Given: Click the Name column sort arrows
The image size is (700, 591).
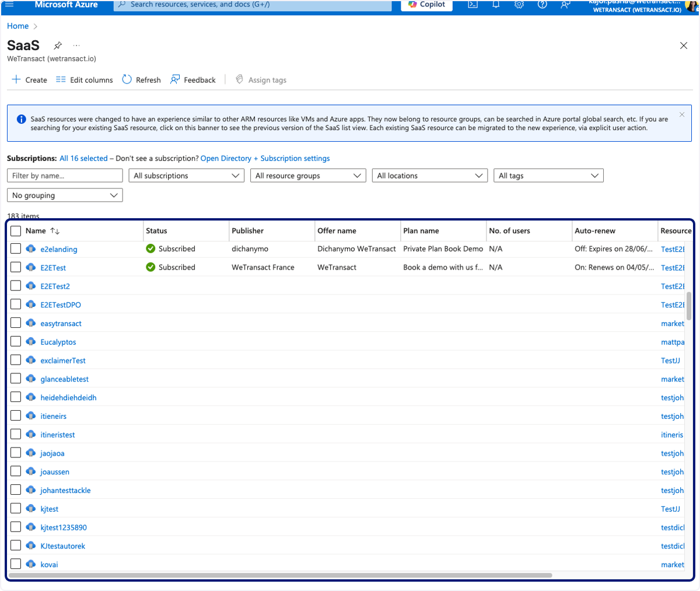Looking at the screenshot, I should coord(55,231).
